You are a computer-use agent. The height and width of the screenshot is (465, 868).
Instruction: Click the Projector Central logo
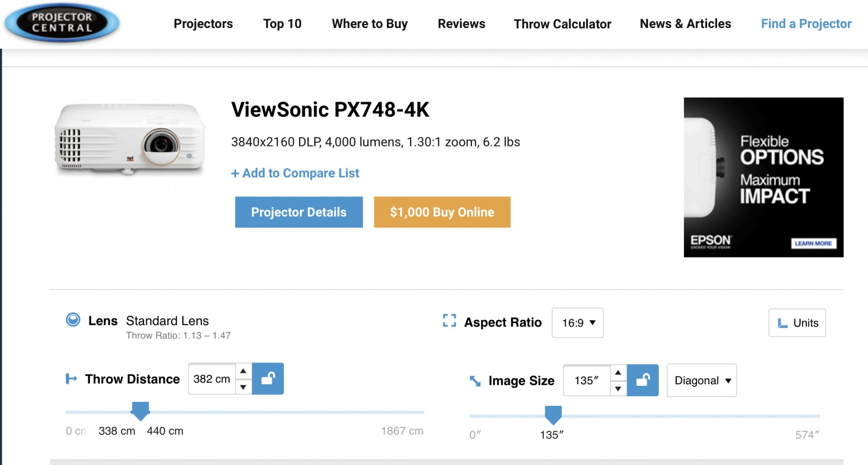62,23
